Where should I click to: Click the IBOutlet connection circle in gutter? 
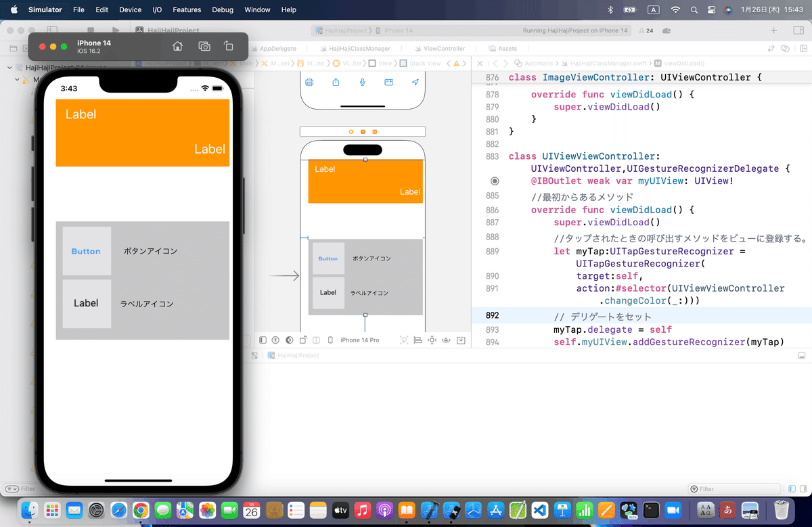[495, 181]
